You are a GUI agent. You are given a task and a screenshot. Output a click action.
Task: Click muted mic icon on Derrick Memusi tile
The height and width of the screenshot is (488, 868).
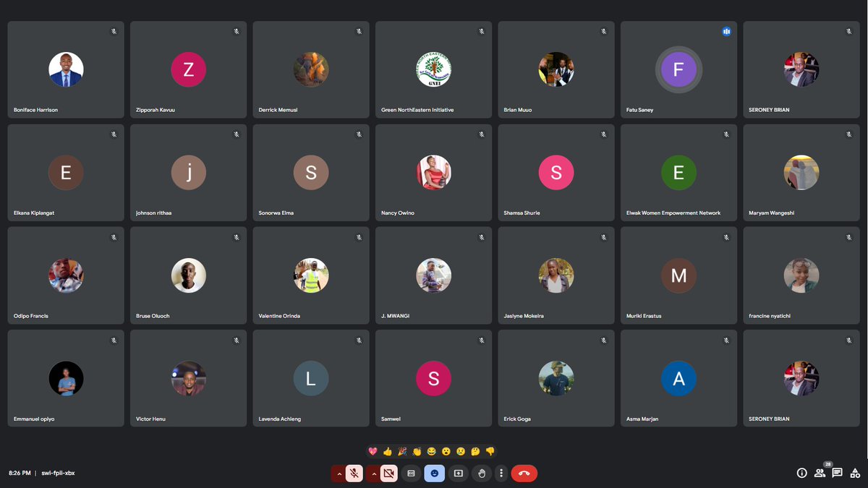pyautogui.click(x=359, y=32)
